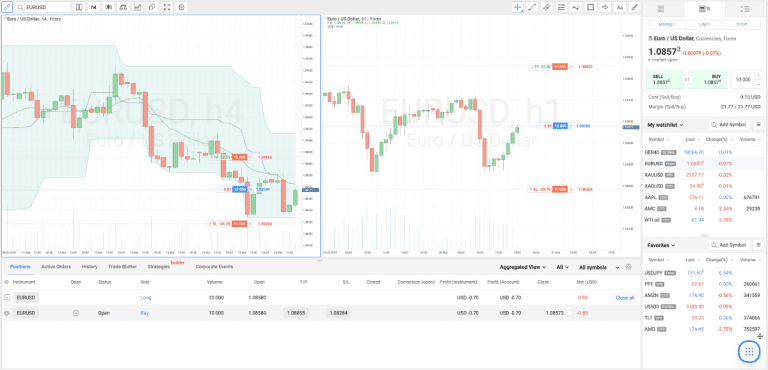
Task: Click Add Symbol in Favorites
Action: click(x=729, y=245)
